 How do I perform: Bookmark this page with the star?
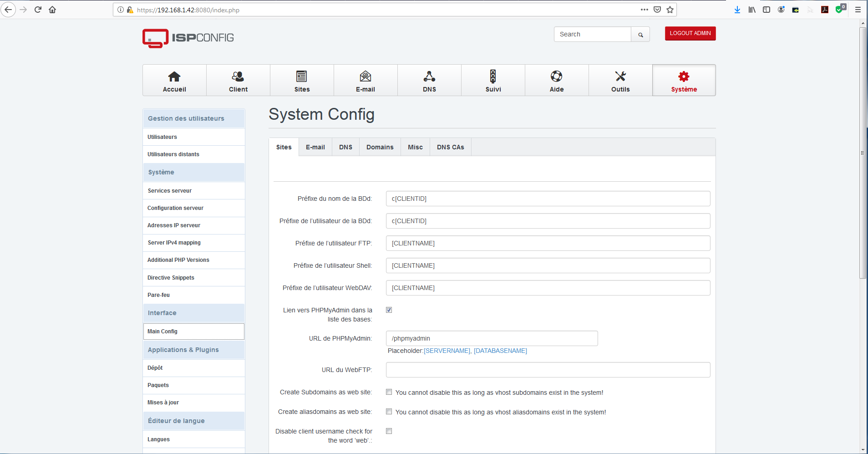670,10
